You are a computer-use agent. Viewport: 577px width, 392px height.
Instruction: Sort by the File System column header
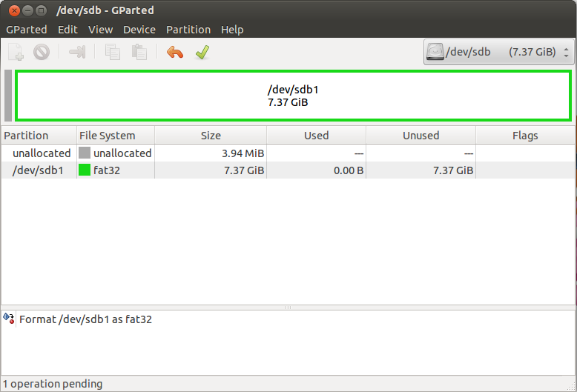pyautogui.click(x=116, y=136)
